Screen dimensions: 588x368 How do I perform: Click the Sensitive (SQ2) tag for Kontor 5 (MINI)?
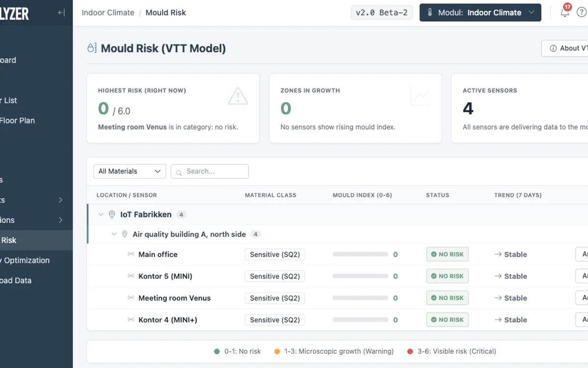[275, 276]
